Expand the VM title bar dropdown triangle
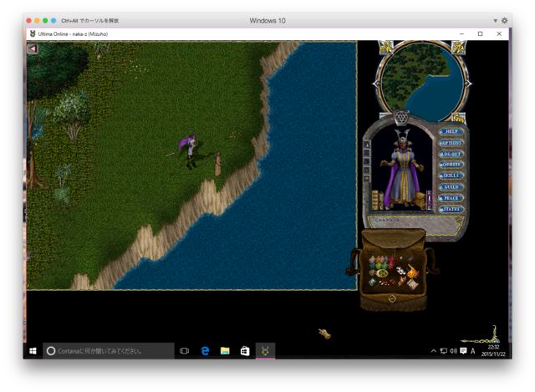Viewport: 535px width, 392px height. click(x=495, y=21)
